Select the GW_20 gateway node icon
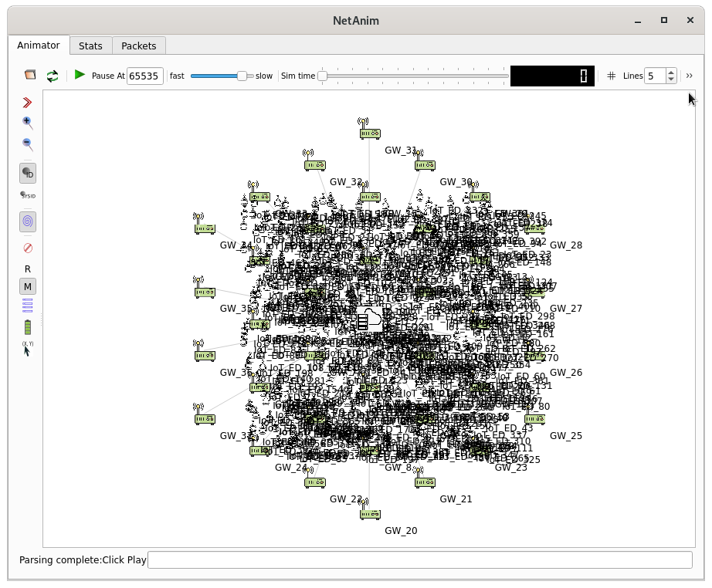712x588 pixels. click(x=369, y=509)
